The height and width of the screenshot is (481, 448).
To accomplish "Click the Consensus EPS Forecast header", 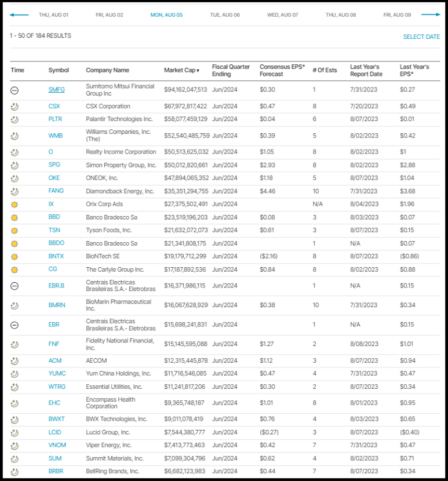I will point(282,70).
